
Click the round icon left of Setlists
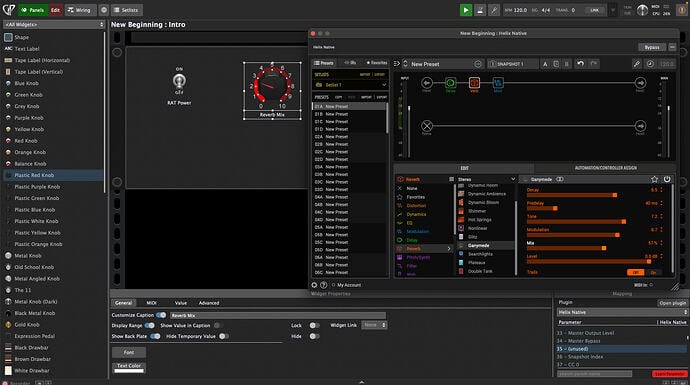(104, 10)
